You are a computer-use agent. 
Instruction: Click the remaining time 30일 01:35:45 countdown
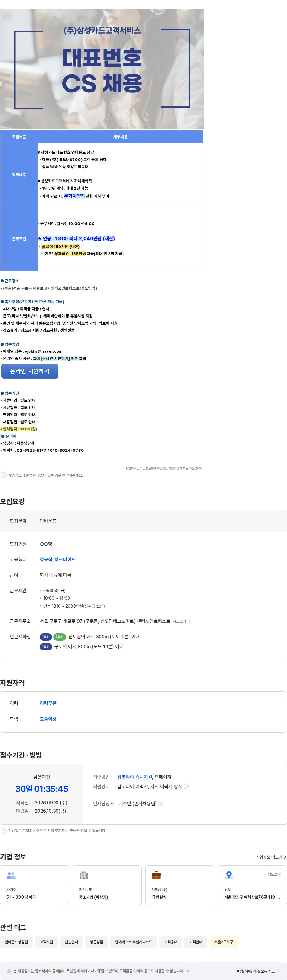tap(42, 789)
